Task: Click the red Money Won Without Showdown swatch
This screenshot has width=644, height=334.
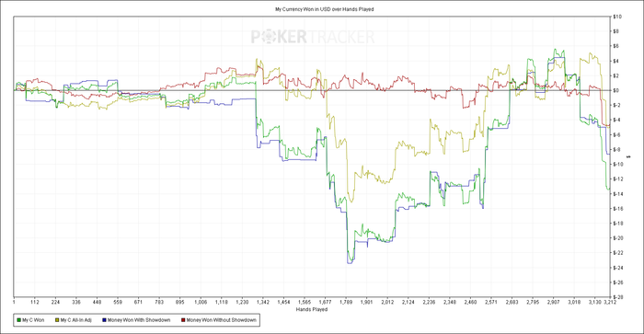Action: 183,320
